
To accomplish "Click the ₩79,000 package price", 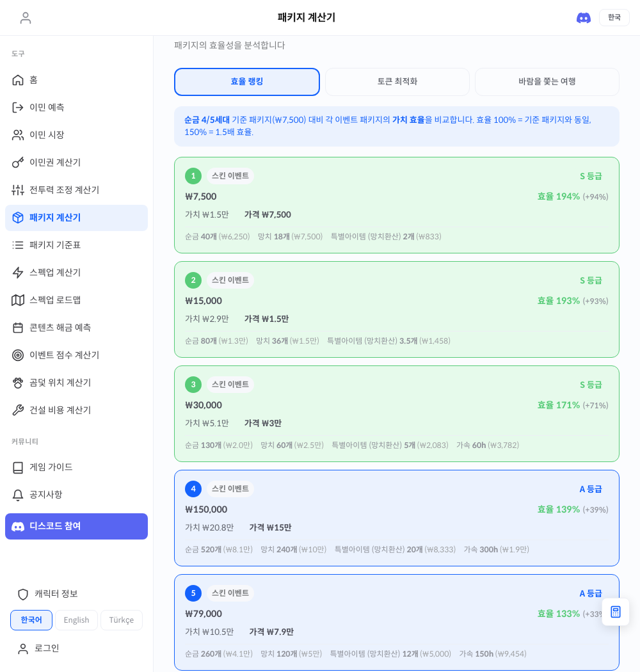I will pyautogui.click(x=204, y=614).
